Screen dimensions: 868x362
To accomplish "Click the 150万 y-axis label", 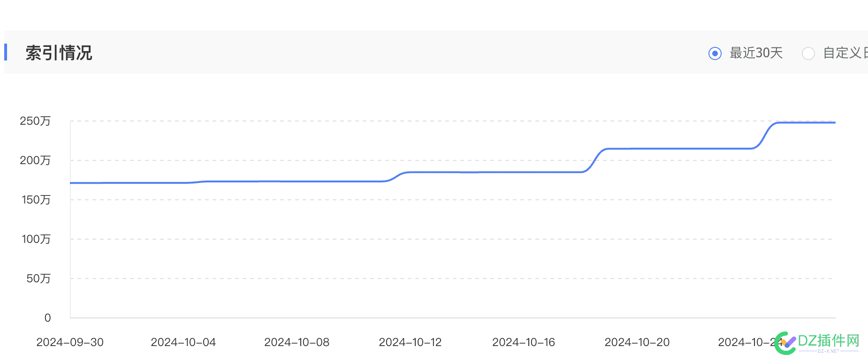I will click(x=36, y=200).
